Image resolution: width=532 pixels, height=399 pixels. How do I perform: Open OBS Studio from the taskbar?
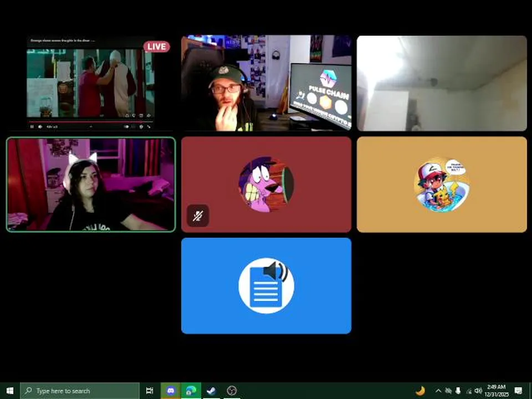point(232,391)
